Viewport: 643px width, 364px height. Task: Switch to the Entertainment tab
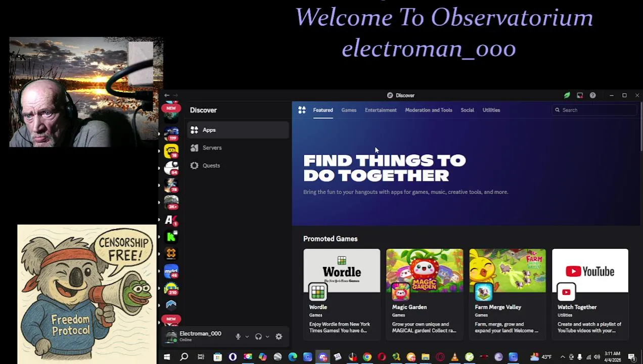381,110
